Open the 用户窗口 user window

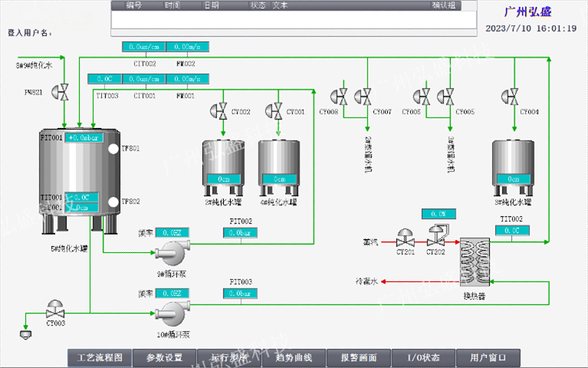coord(488,358)
